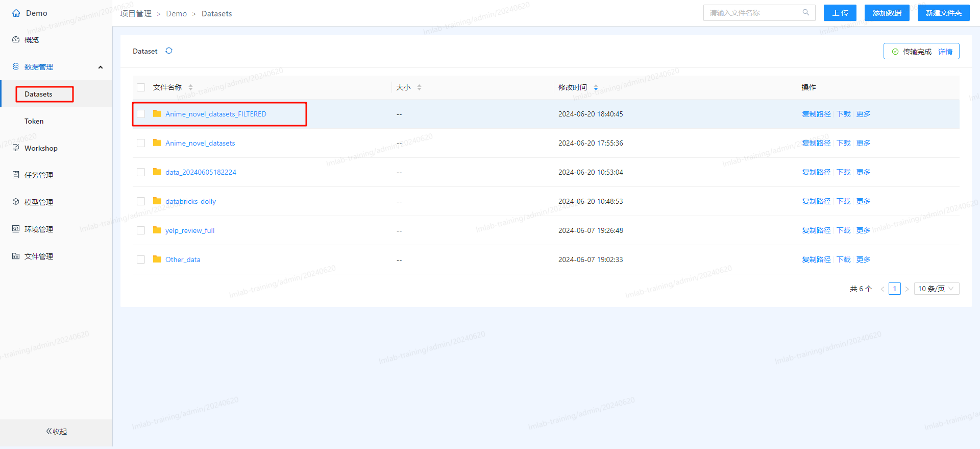Toggle the select-all checkbox in header
The height and width of the screenshot is (449, 980).
141,87
